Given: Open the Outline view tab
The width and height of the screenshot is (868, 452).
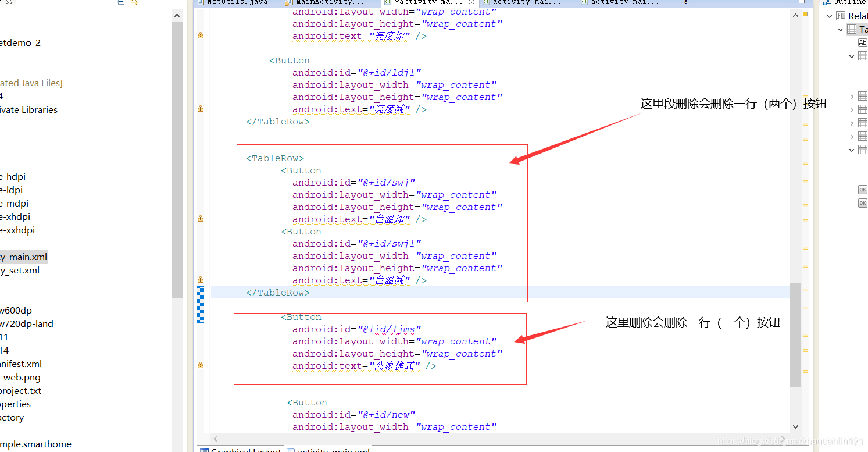Looking at the screenshot, I should coord(845,2).
